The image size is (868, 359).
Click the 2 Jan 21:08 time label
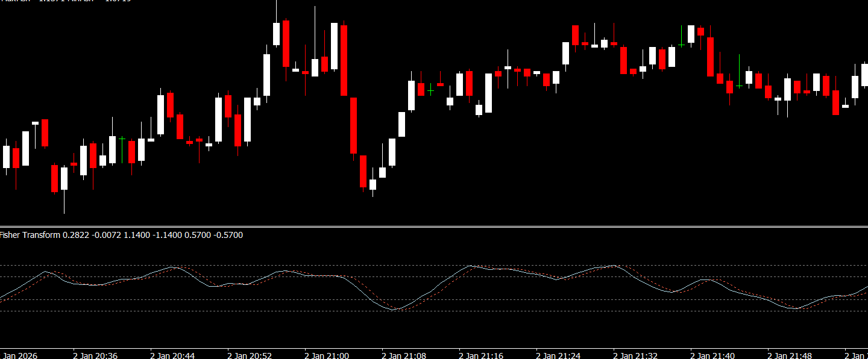click(x=404, y=355)
